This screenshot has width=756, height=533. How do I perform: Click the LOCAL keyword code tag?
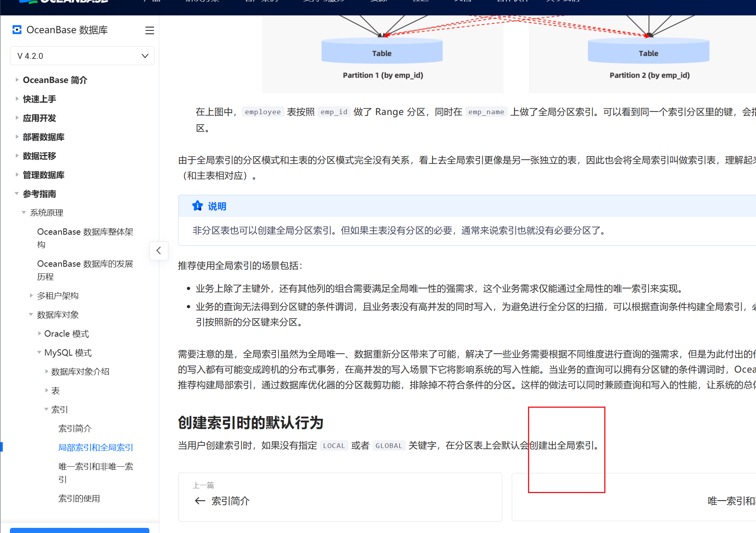coord(334,446)
